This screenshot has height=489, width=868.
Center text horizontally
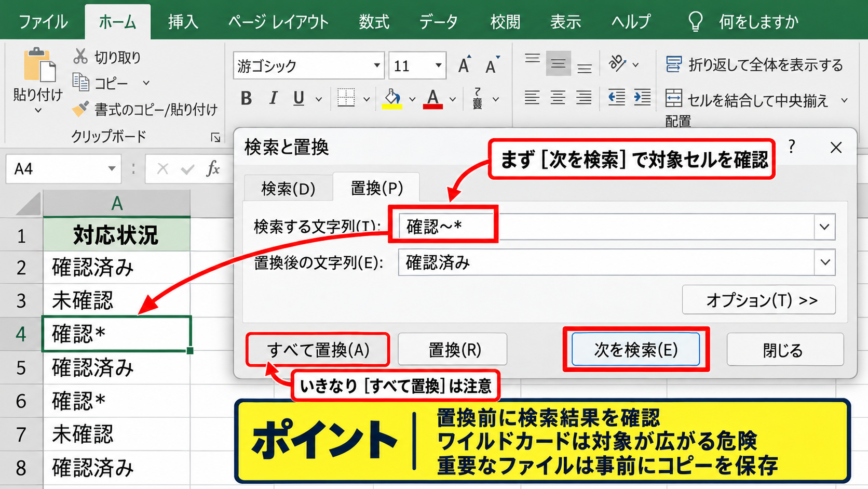[558, 97]
